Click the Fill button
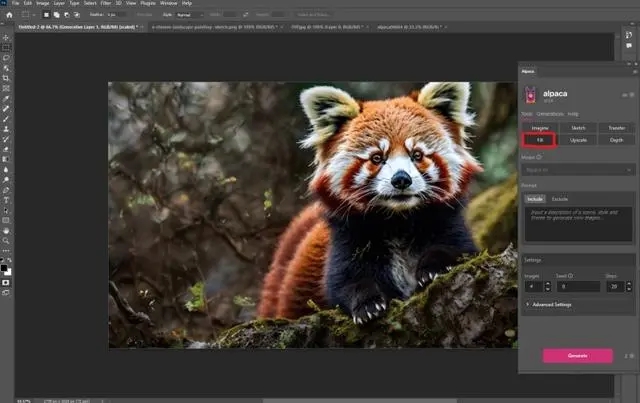This screenshot has height=403, width=640. point(540,140)
